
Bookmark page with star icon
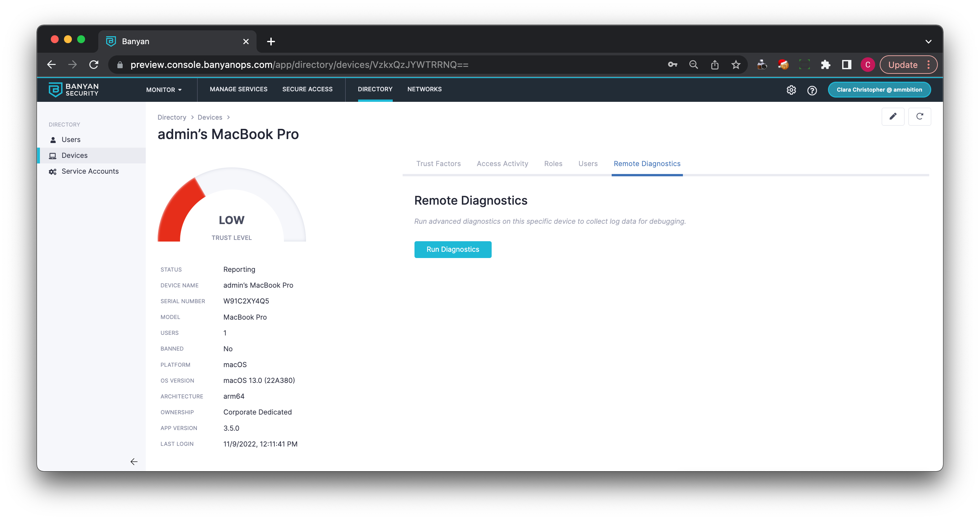[736, 65]
